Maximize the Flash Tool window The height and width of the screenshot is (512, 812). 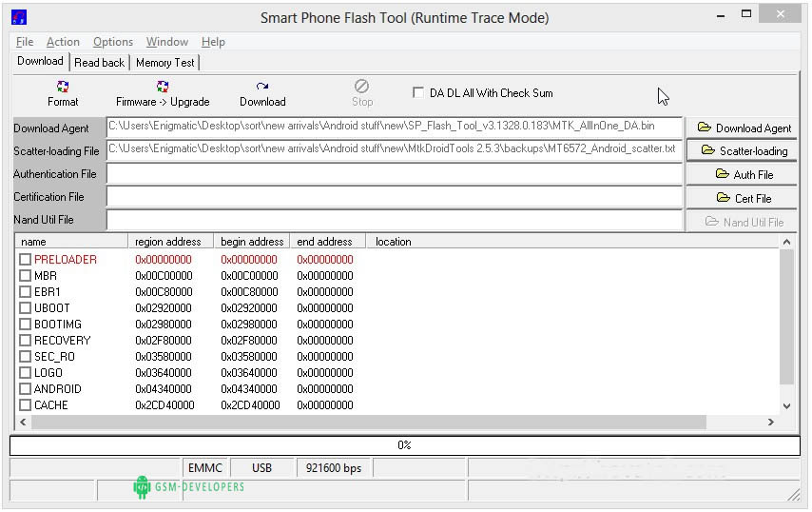[x=746, y=14]
